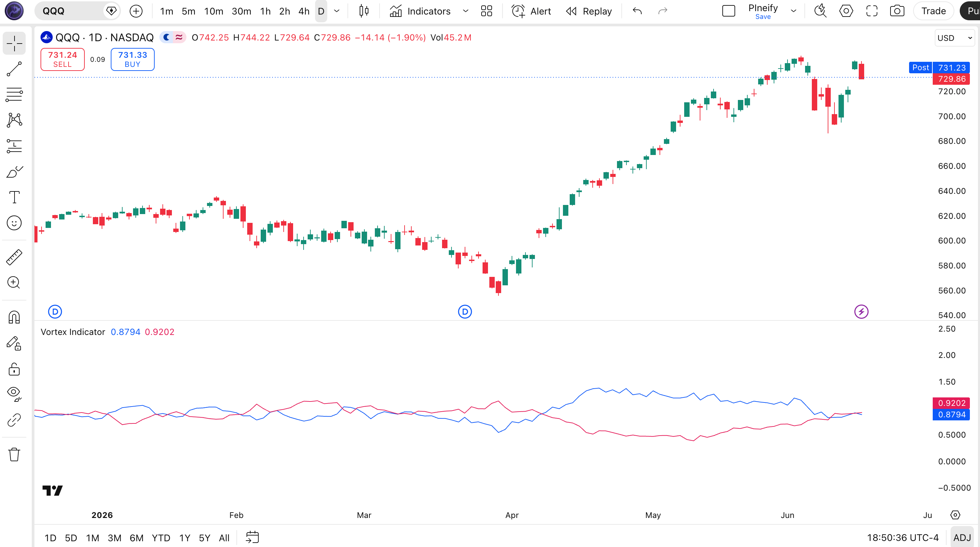The height and width of the screenshot is (547, 980).
Task: Toggle lock all drawings
Action: [x=14, y=369]
